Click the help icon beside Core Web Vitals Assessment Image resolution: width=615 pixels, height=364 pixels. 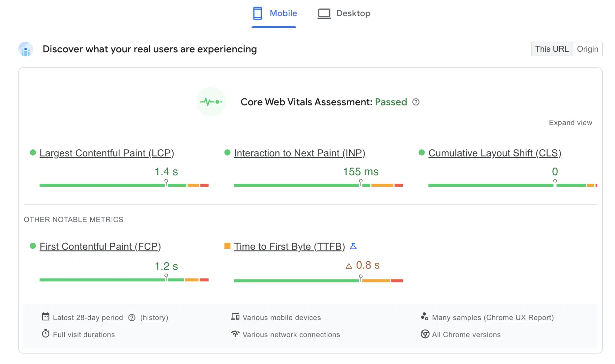416,102
